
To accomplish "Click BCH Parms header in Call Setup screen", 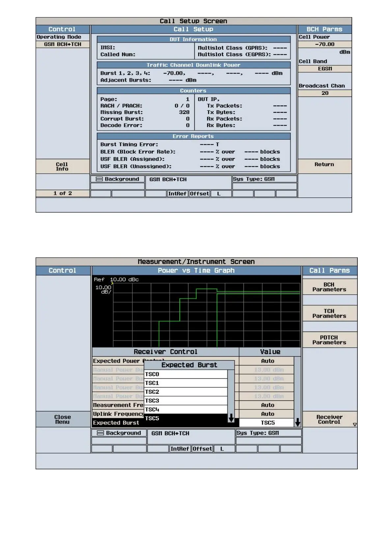I will click(324, 29).
